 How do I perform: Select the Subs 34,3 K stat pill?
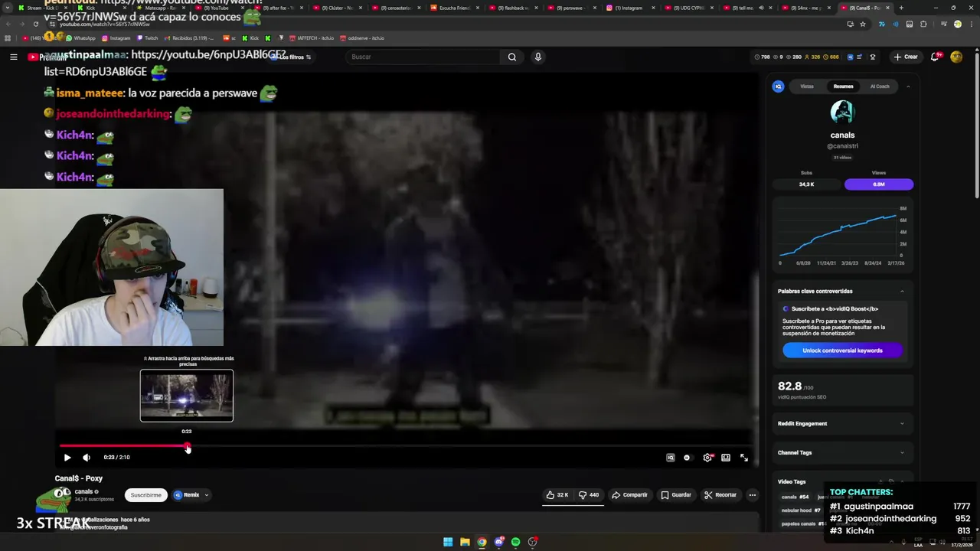806,184
